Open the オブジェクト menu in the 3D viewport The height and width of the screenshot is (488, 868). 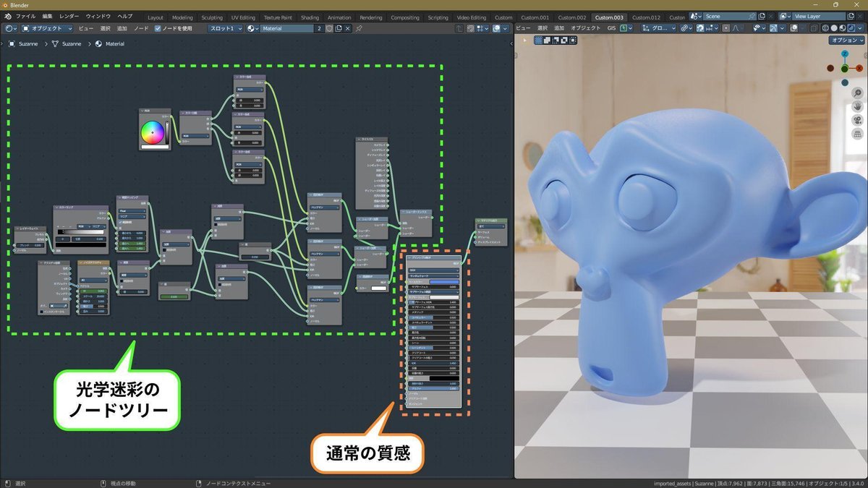tap(586, 28)
